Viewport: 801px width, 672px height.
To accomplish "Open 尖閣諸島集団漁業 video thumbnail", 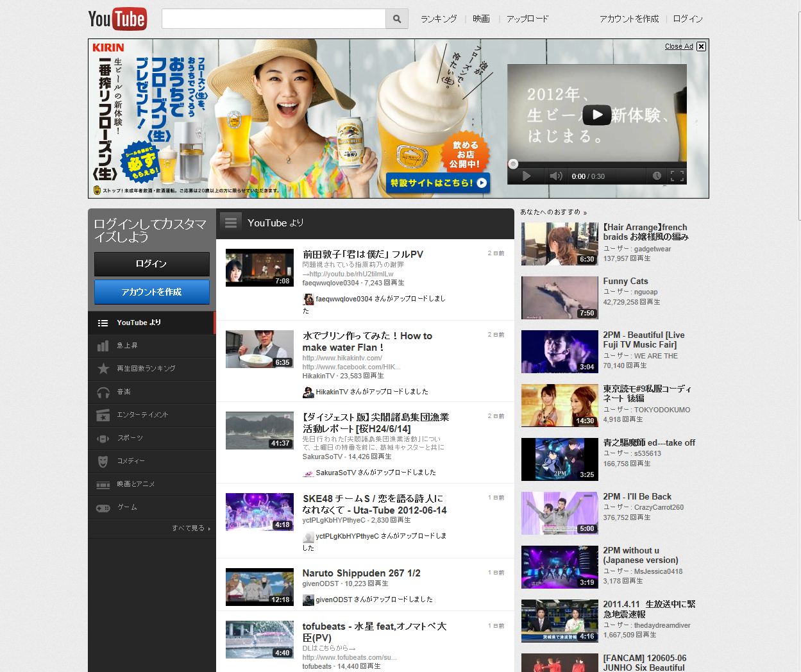I will pyautogui.click(x=260, y=430).
